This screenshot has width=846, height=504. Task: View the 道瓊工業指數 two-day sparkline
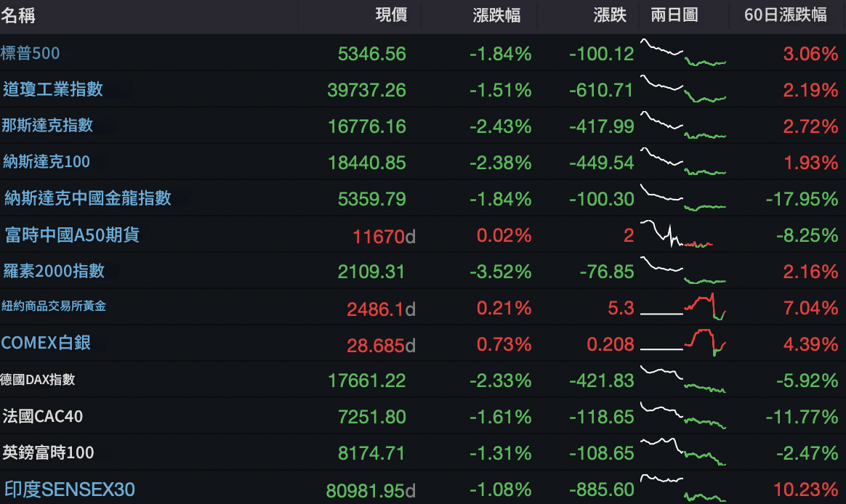tap(683, 89)
